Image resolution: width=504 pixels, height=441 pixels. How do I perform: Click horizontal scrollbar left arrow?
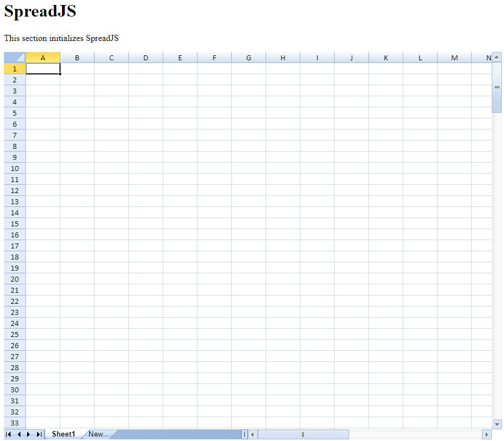tap(253, 434)
